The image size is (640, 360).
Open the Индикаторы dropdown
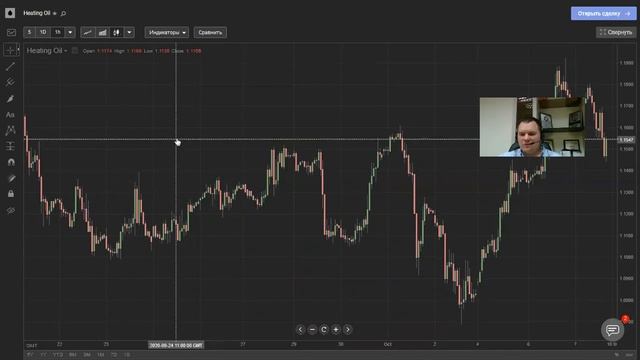[x=167, y=32]
